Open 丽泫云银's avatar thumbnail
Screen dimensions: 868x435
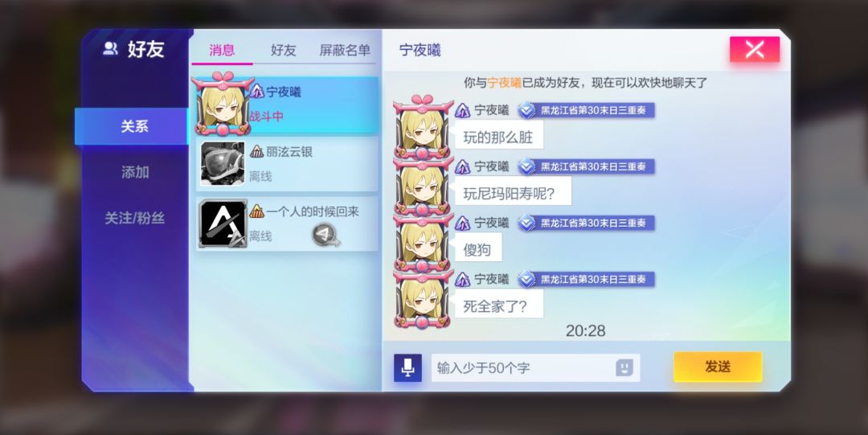point(223,163)
